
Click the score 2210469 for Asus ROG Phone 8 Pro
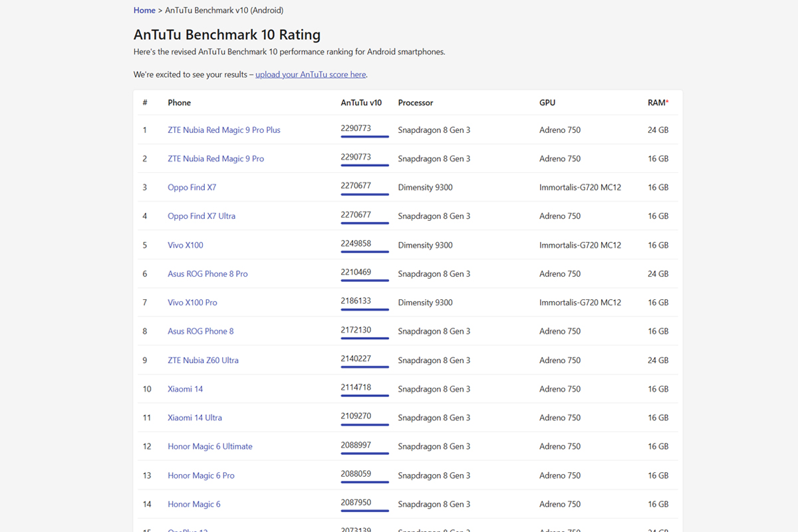coord(356,272)
